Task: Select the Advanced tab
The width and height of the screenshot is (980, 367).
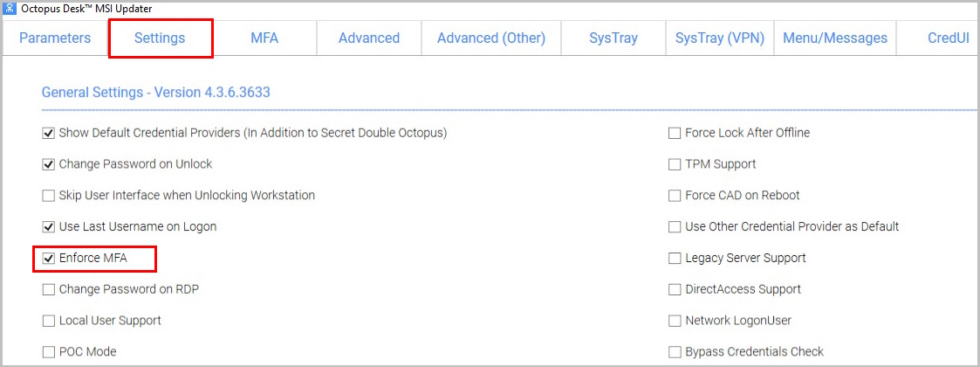Action: click(x=369, y=38)
